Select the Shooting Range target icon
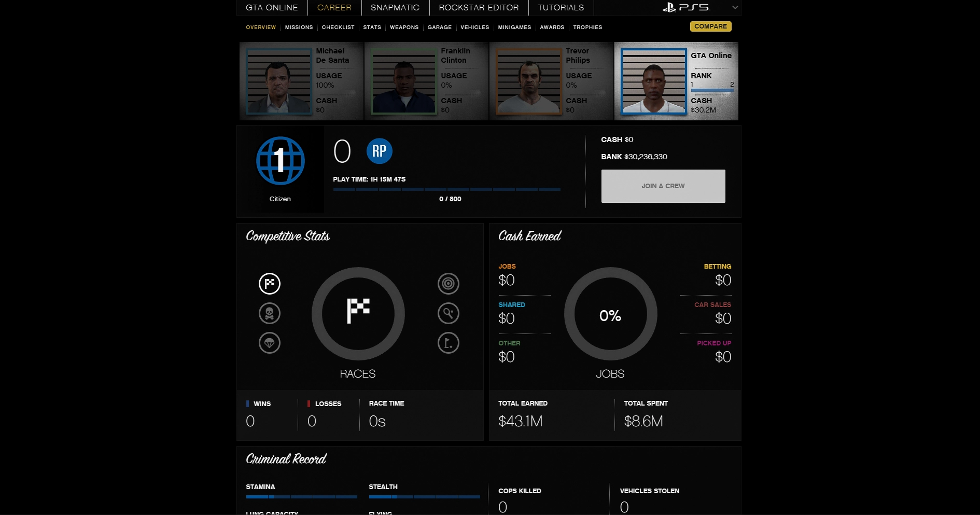The height and width of the screenshot is (515, 980). [449, 284]
